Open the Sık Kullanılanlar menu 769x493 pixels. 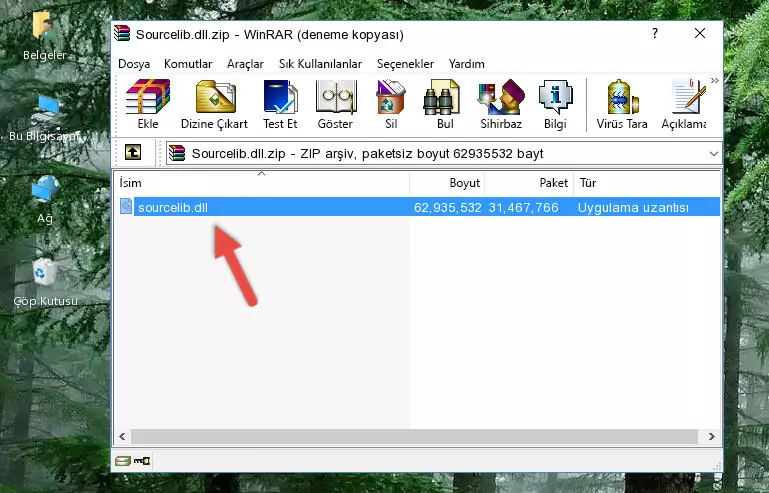tap(320, 64)
